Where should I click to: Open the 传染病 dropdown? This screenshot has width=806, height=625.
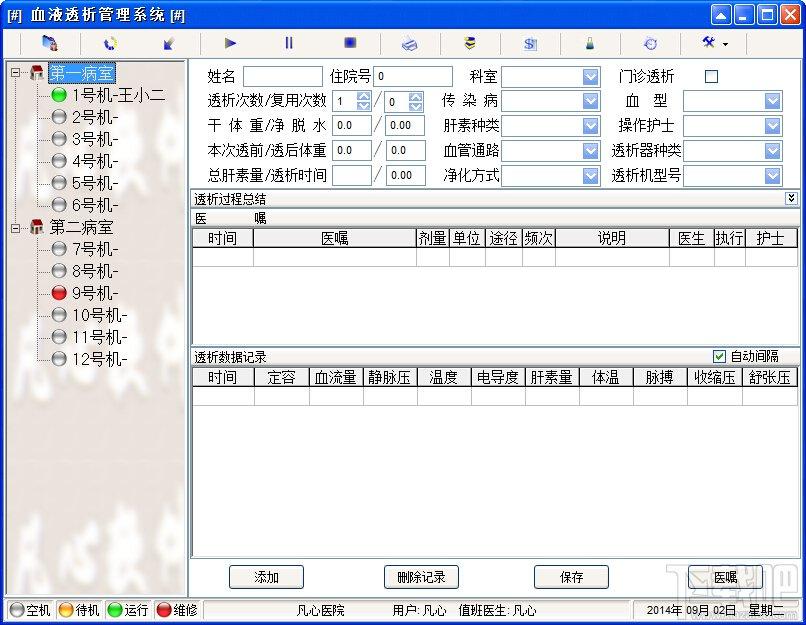591,101
